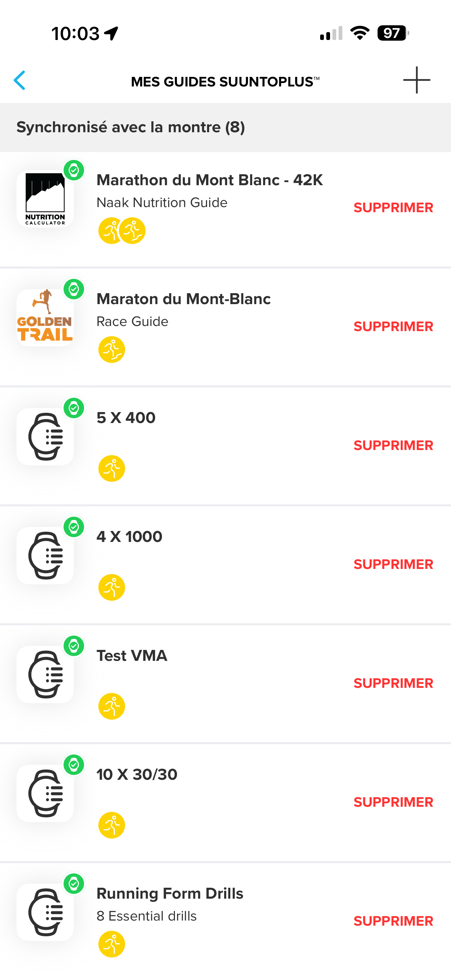This screenshot has height=980, width=451.
Task: Tap the yellow trail running icon under Maraton du Mont-Blanc
Action: 112,349
